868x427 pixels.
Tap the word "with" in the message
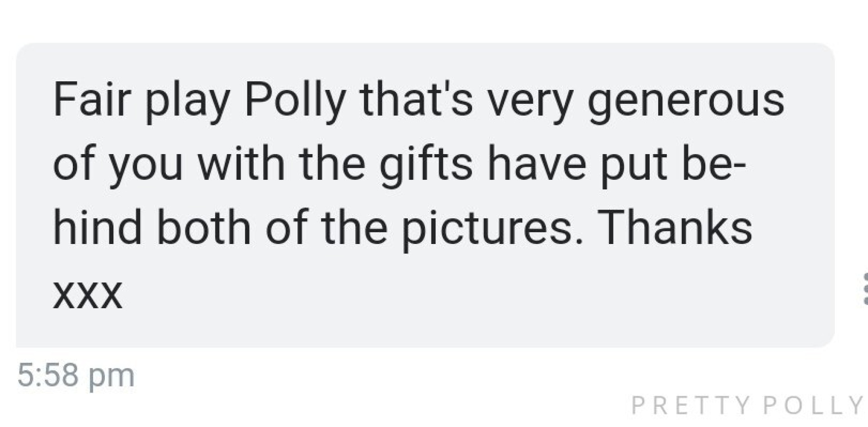point(241,164)
